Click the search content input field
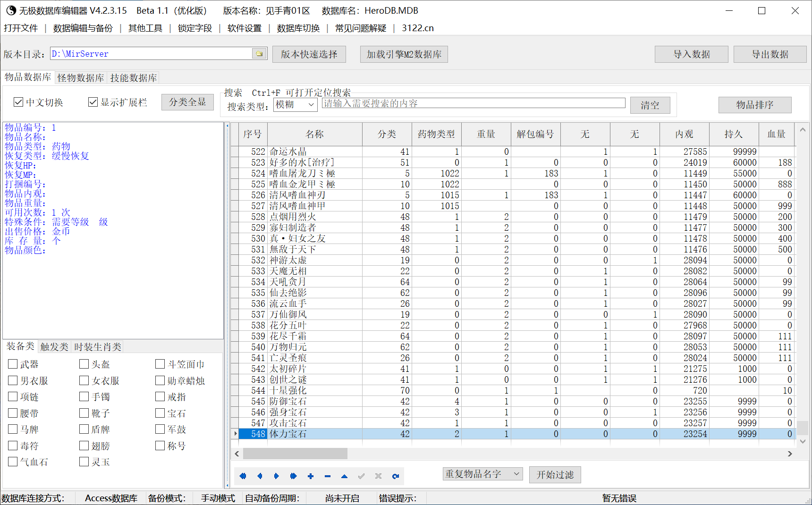Image resolution: width=812 pixels, height=505 pixels. [474, 103]
